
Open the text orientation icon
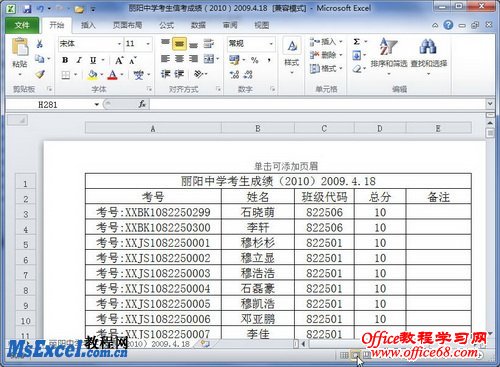pyautogui.click(x=199, y=74)
